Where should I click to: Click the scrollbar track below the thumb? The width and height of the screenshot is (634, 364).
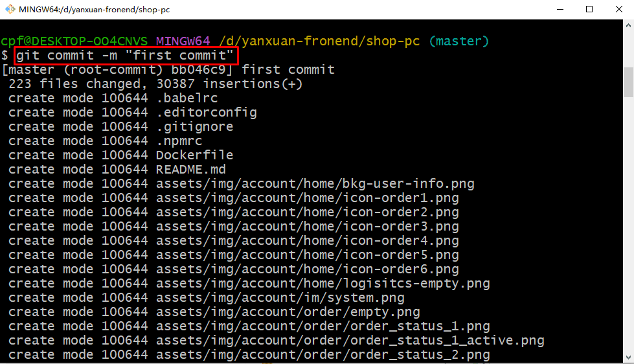tap(628, 225)
